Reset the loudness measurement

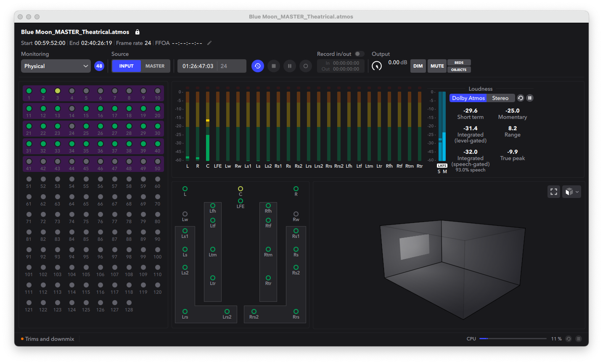[x=521, y=98]
